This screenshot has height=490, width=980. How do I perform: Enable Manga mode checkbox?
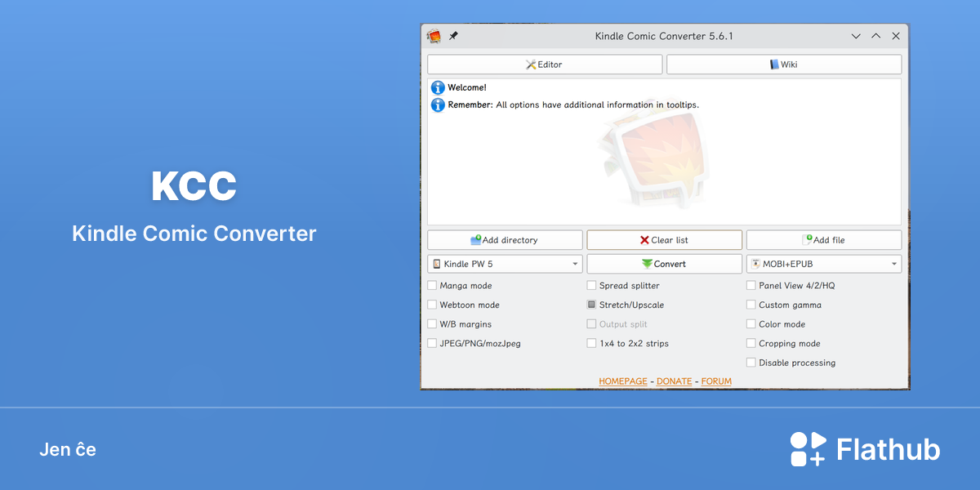[432, 286]
